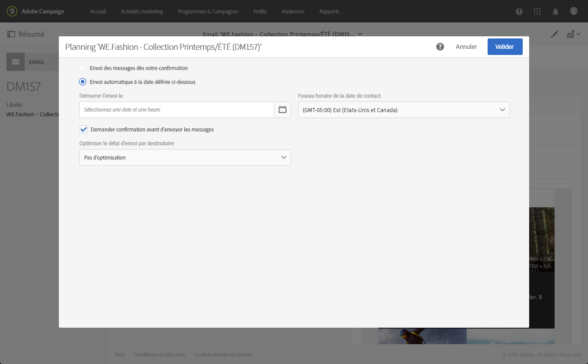Click the pencil edit icon

555,35
